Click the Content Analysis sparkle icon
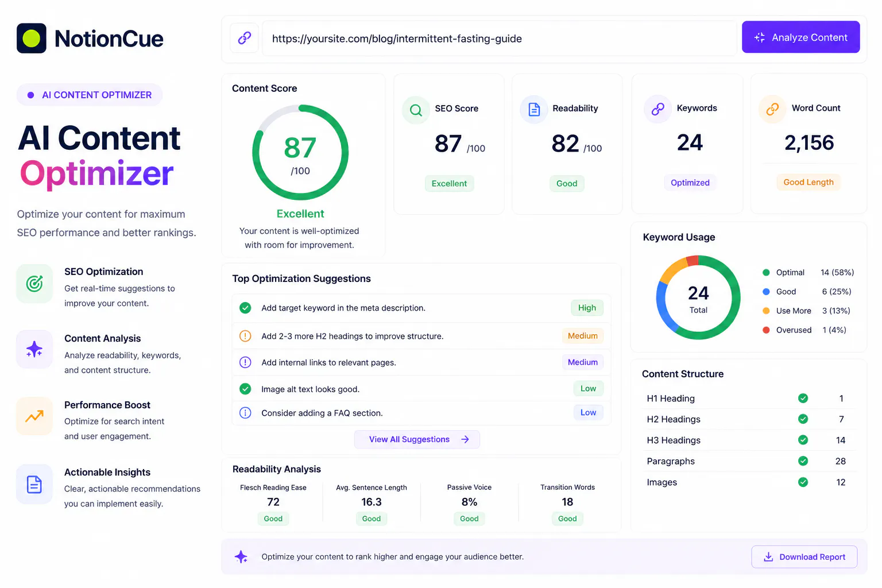Viewport: 882px width, 588px height. pos(34,349)
